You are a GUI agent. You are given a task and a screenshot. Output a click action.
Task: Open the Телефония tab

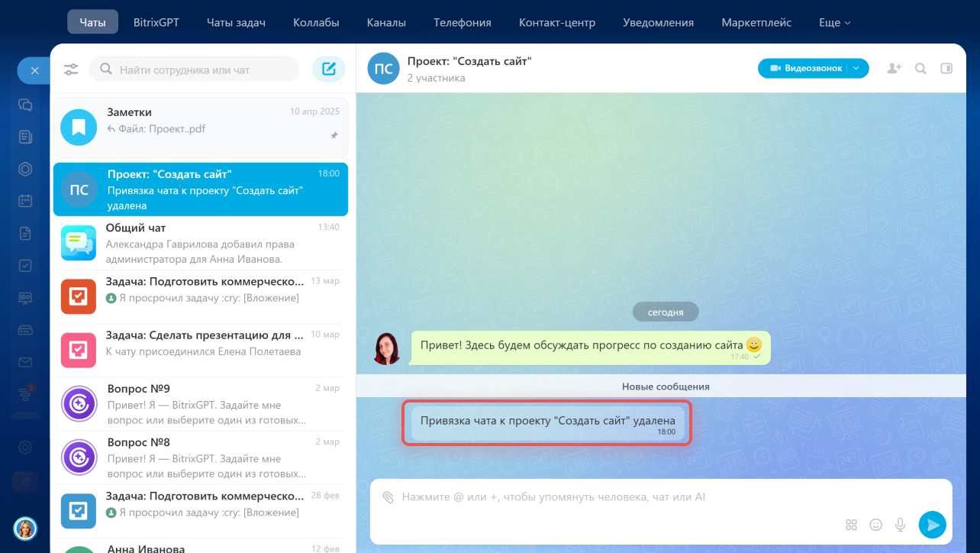[x=463, y=23]
